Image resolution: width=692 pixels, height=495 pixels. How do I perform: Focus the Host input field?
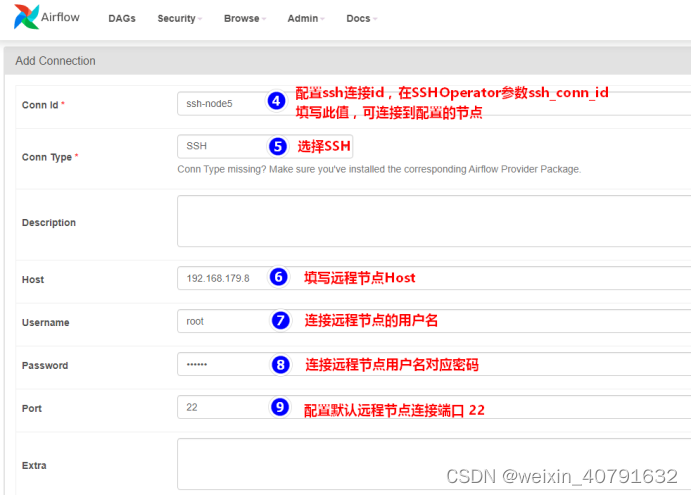click(434, 278)
